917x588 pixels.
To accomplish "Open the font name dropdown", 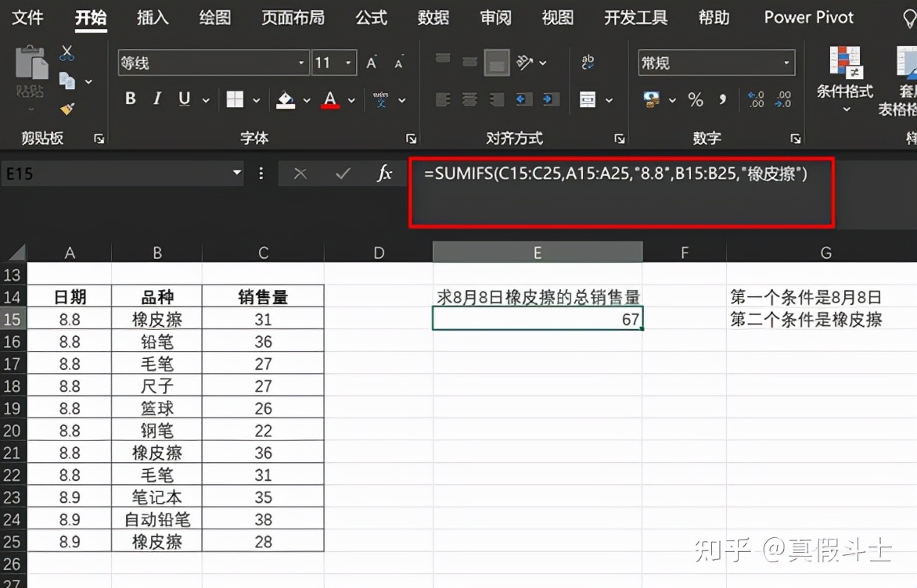I will pos(300,63).
